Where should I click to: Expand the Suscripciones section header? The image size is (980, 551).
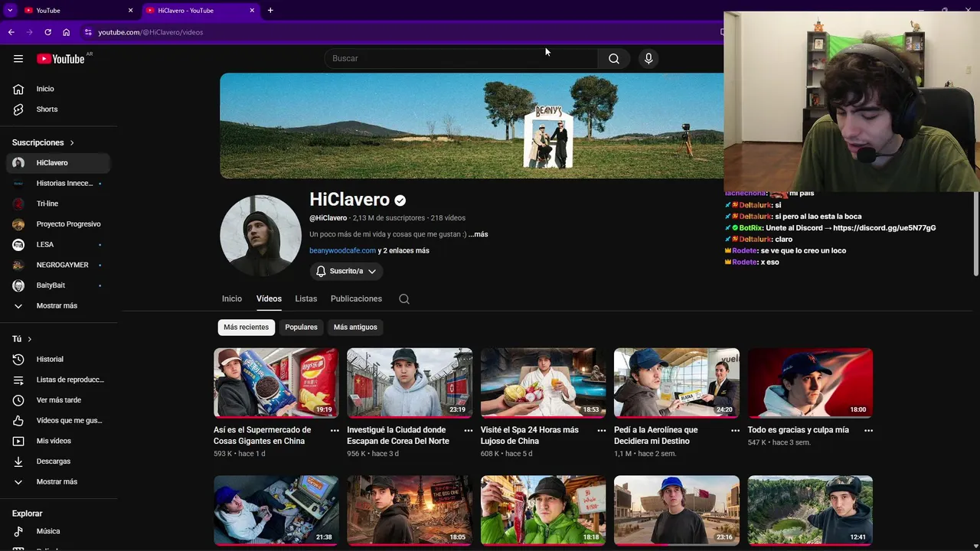[44, 142]
